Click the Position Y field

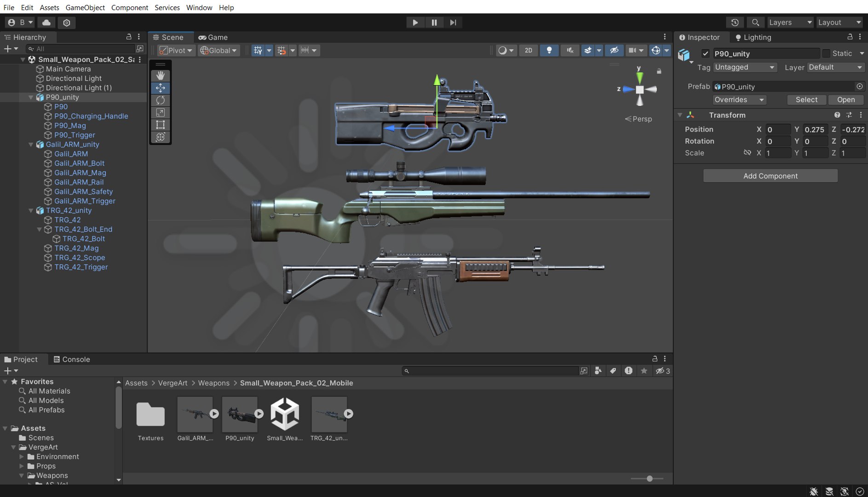815,129
